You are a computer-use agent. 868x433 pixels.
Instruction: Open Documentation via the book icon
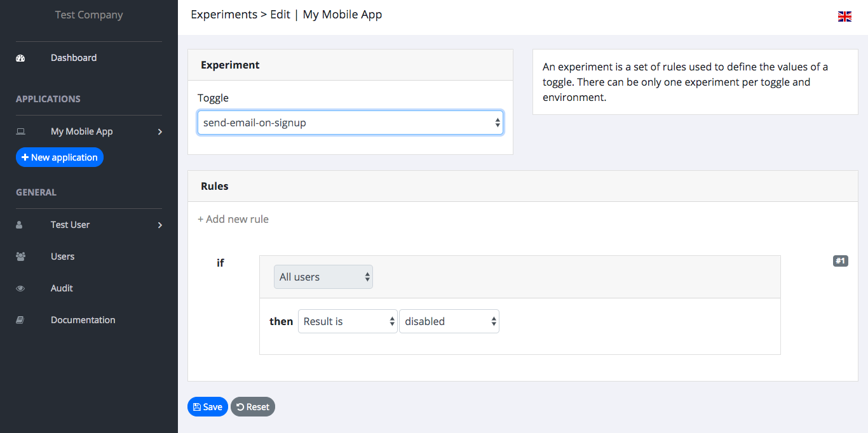(20, 319)
